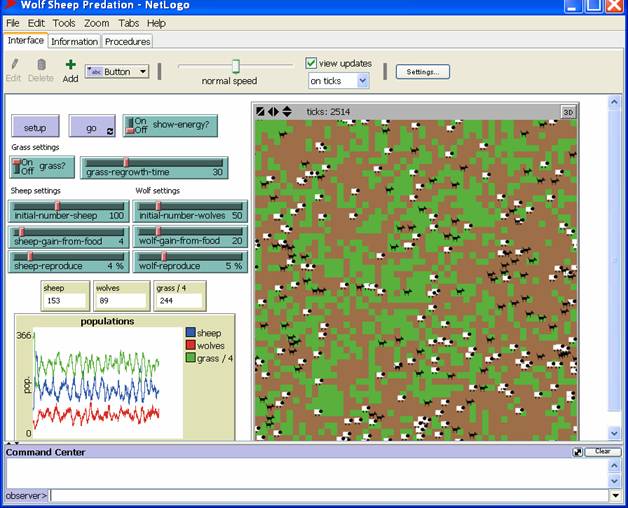Clear the Command Center output
This screenshot has width=628, height=508.
point(603,452)
